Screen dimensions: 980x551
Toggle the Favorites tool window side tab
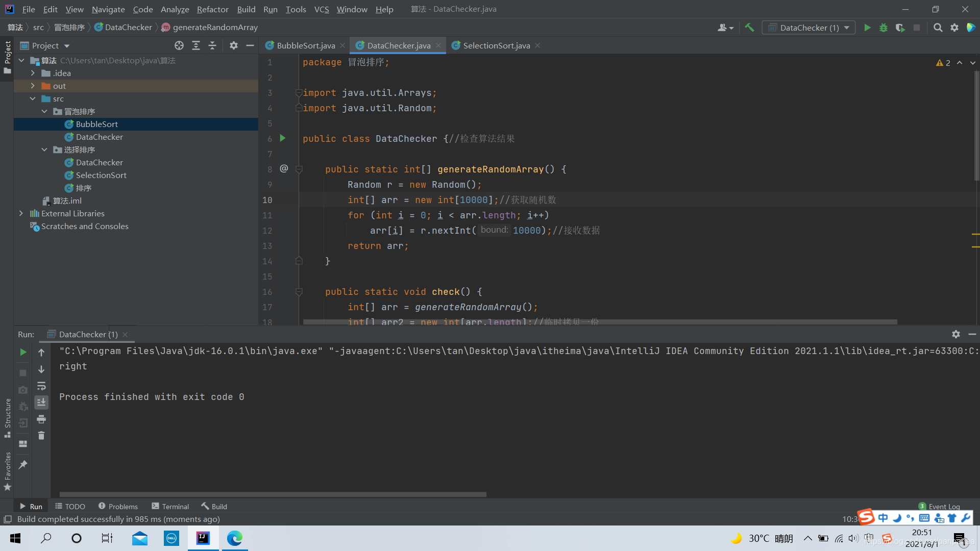(7, 472)
